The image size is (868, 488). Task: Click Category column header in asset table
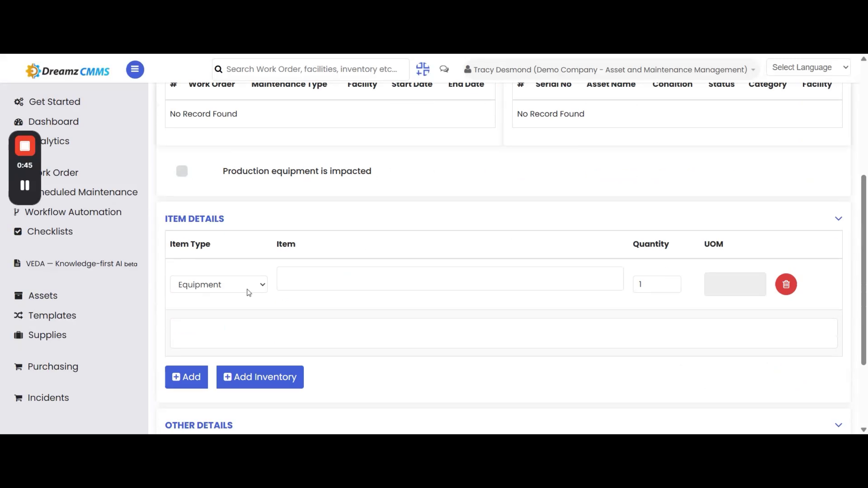pos(767,85)
